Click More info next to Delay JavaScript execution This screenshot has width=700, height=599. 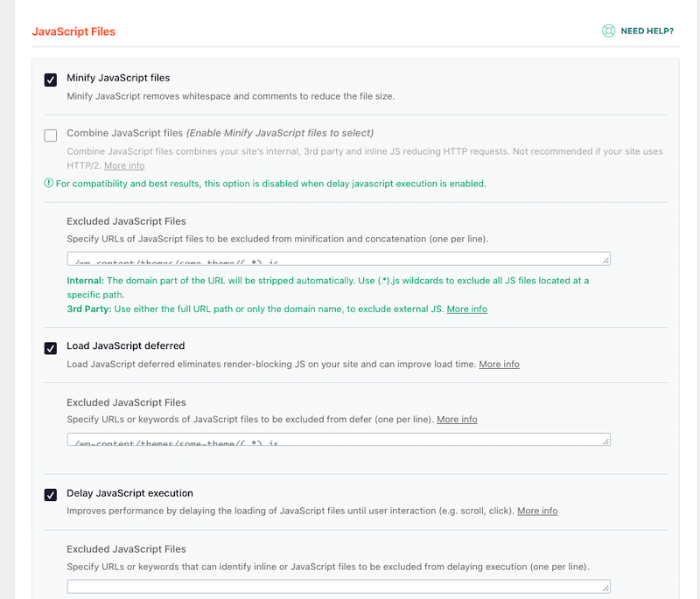537,511
